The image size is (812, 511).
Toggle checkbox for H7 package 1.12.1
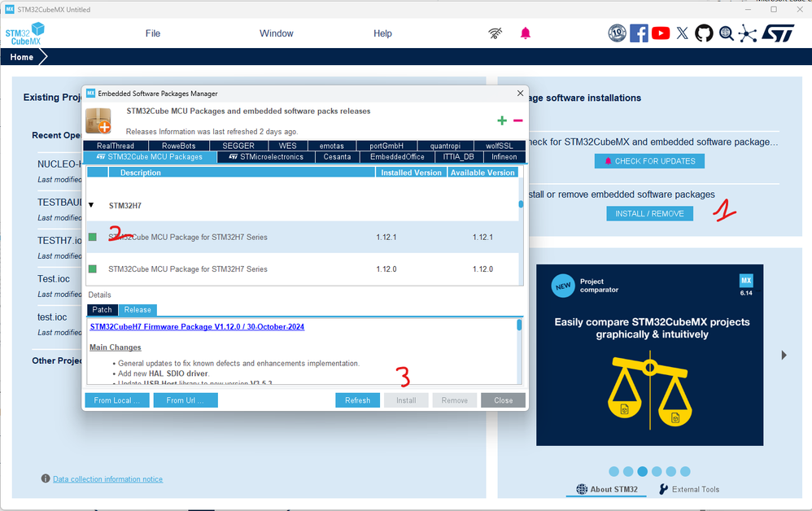point(93,237)
